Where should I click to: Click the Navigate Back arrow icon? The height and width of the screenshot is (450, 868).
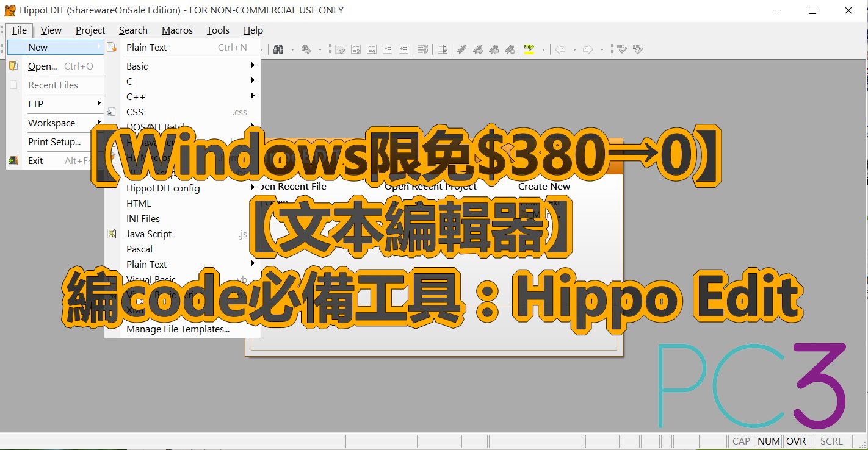coord(560,49)
